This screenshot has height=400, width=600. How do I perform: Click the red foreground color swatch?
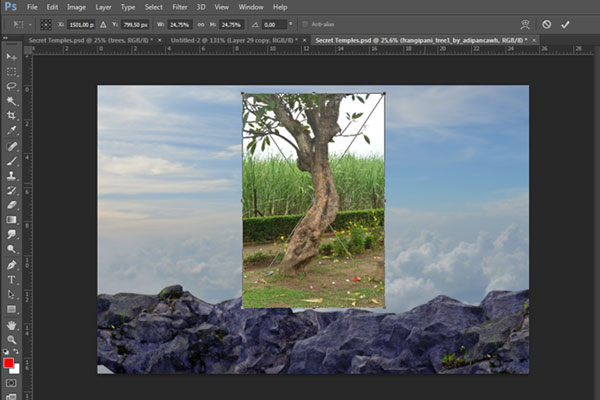pyautogui.click(x=9, y=362)
